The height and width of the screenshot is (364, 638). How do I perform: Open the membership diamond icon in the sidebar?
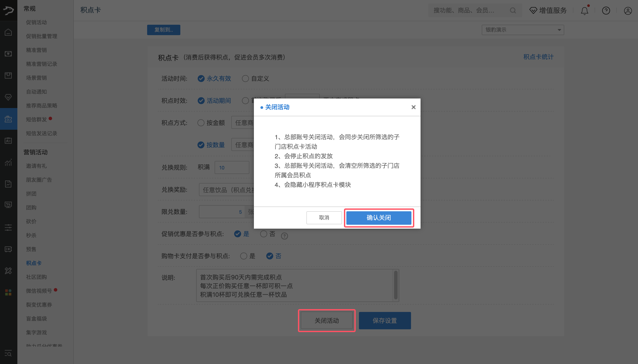pos(8,97)
